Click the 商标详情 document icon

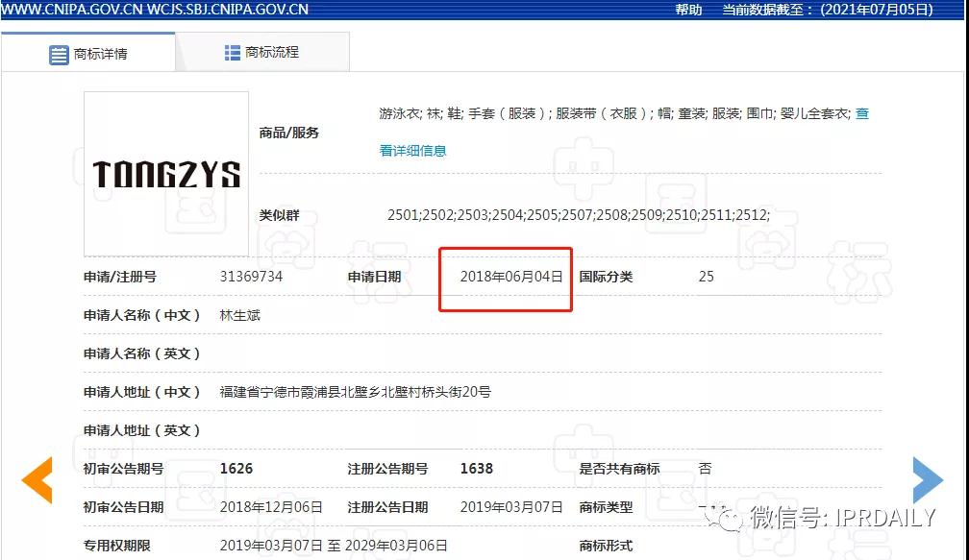point(59,55)
